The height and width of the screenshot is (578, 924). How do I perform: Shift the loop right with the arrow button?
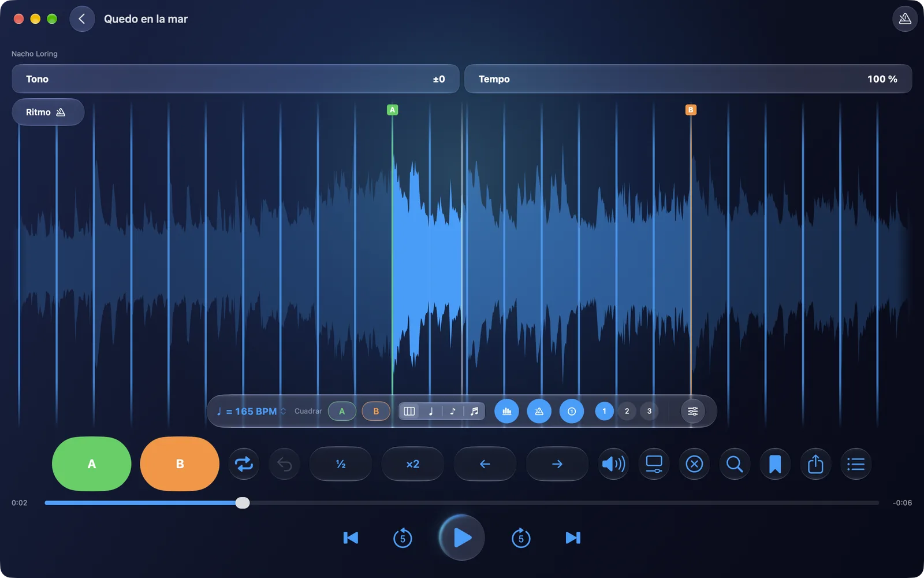point(557,464)
